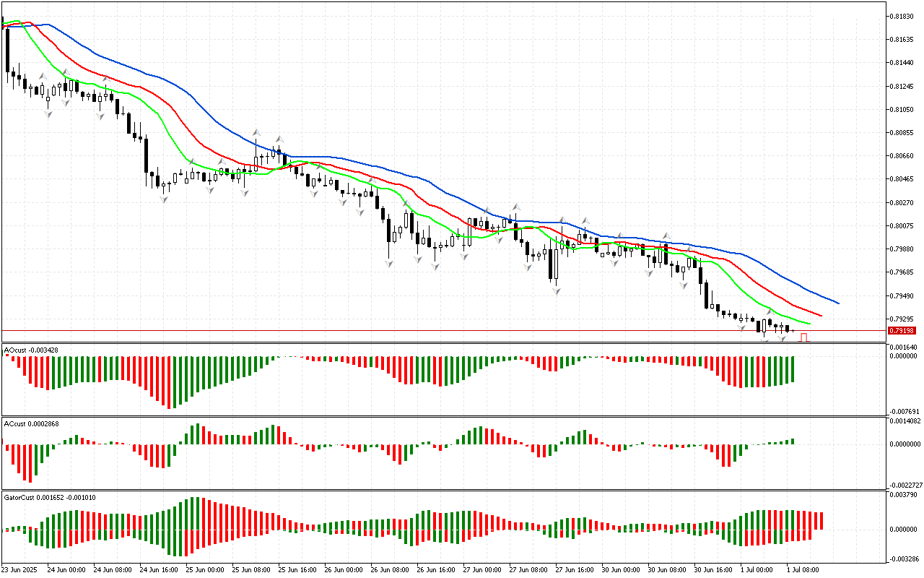Click the 25 Jun 16:00 time axis label
This screenshot has width=924, height=578.
298,570
